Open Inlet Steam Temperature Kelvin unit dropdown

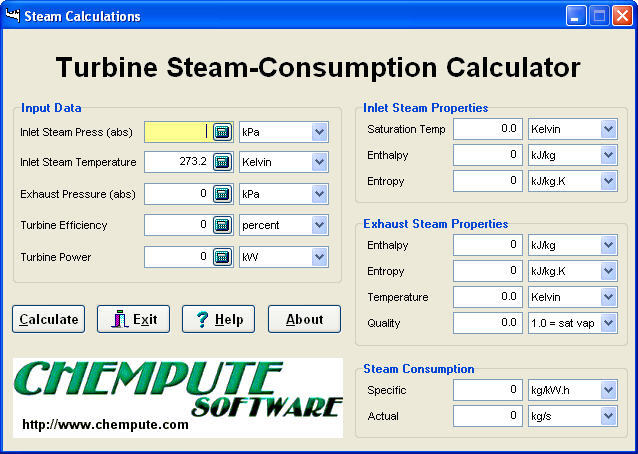319,162
